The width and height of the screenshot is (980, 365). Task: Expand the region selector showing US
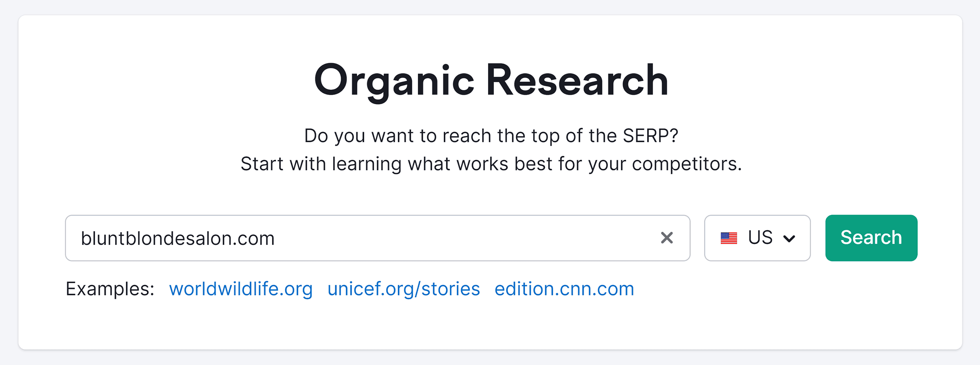click(757, 238)
